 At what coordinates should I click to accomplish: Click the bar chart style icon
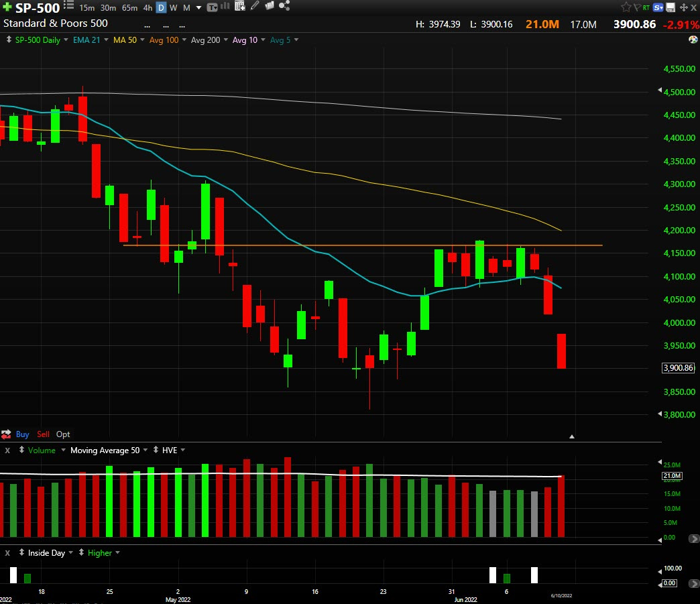(x=225, y=6)
